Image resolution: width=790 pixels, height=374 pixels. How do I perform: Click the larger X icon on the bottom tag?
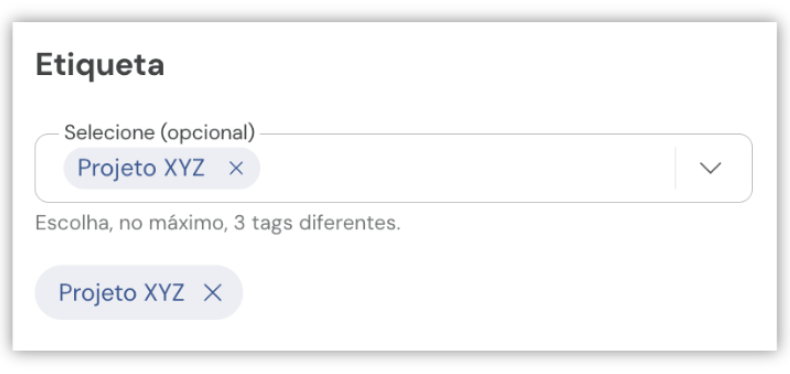pyautogui.click(x=213, y=292)
